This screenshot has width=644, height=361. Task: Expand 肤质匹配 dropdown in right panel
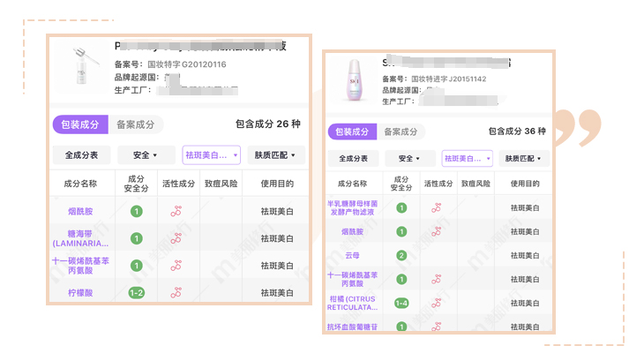524,159
